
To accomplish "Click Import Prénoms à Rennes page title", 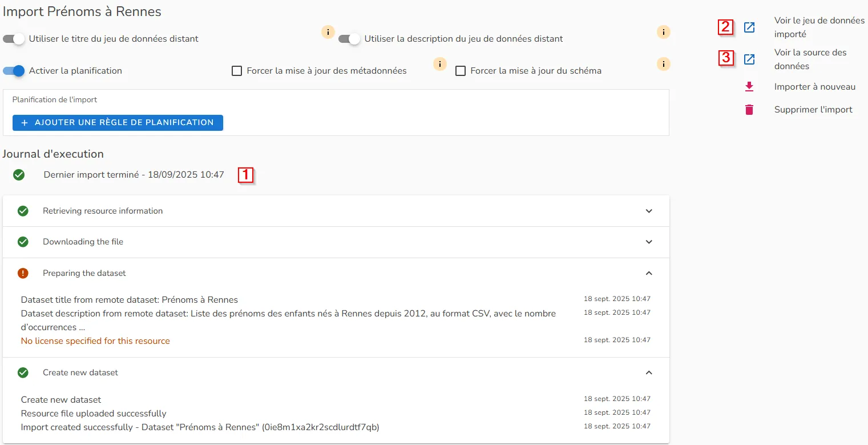I will 82,11.
